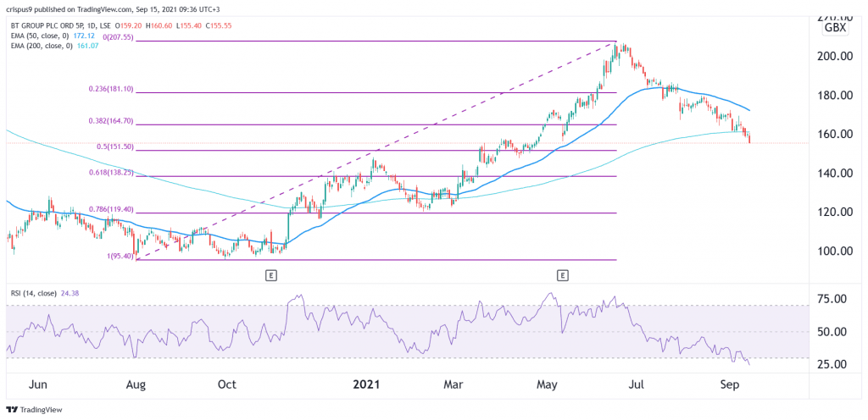Click the Oct label on time axis

[227, 385]
